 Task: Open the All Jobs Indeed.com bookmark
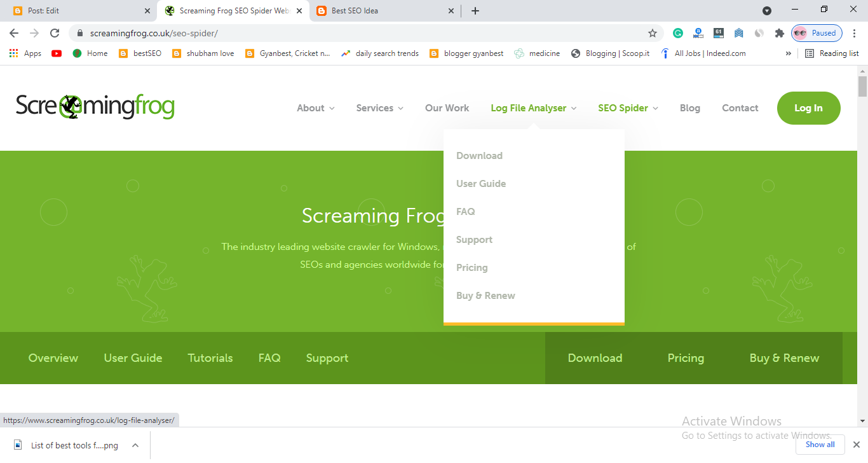703,53
